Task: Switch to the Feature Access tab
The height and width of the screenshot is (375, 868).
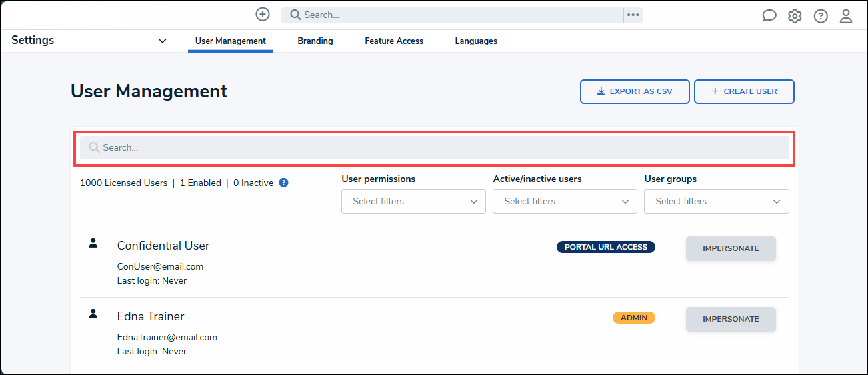Action: [394, 41]
